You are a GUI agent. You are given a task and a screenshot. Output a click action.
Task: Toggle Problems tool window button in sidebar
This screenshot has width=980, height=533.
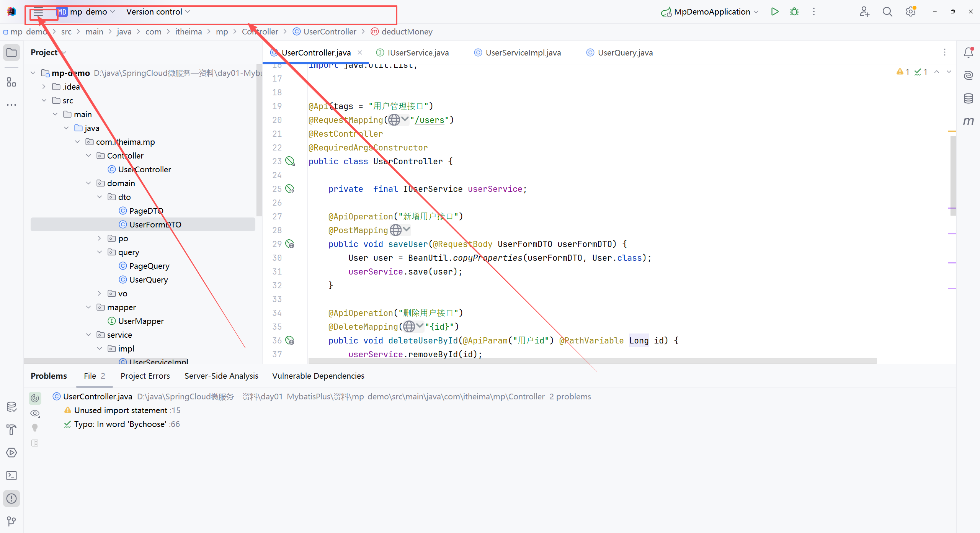(11, 499)
